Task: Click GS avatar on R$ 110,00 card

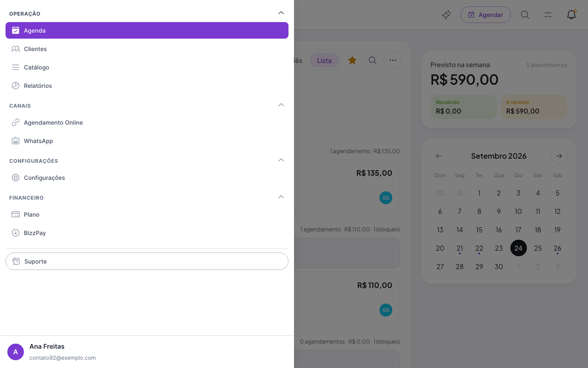Action: [x=386, y=310]
